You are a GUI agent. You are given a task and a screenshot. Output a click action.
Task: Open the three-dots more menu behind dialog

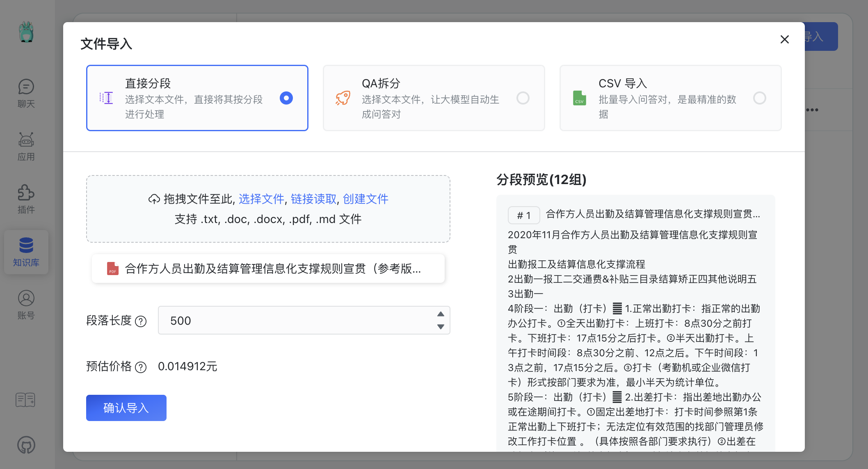(x=812, y=110)
